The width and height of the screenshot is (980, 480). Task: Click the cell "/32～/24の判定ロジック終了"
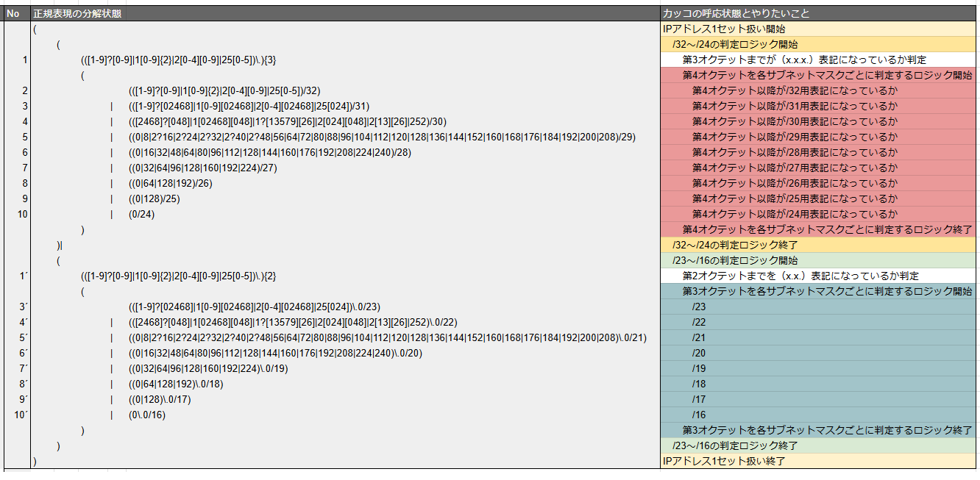(x=819, y=246)
